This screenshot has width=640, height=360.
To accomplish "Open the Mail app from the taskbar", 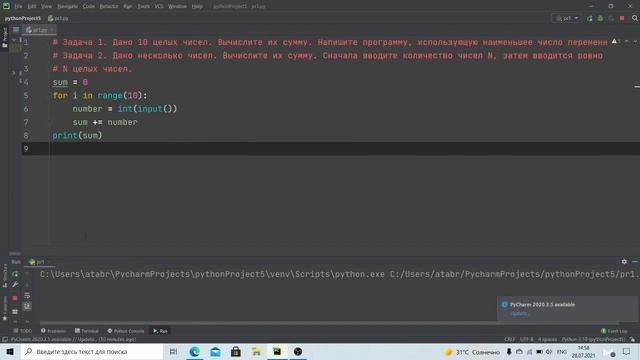I will (x=215, y=351).
